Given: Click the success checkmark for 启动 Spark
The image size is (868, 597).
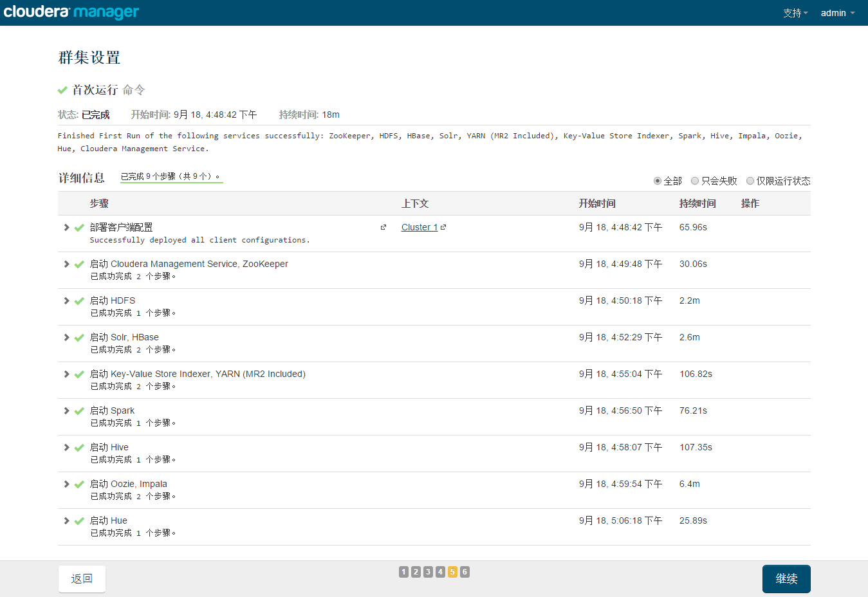Looking at the screenshot, I should 79,411.
